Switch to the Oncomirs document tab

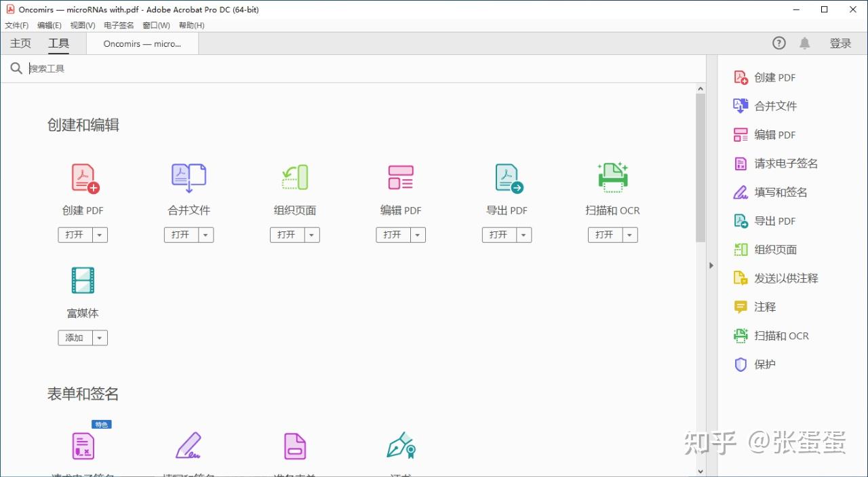(x=142, y=43)
